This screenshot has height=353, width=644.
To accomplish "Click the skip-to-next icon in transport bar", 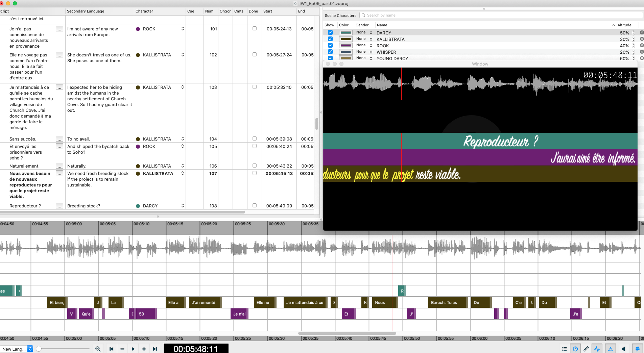I will point(155,349).
